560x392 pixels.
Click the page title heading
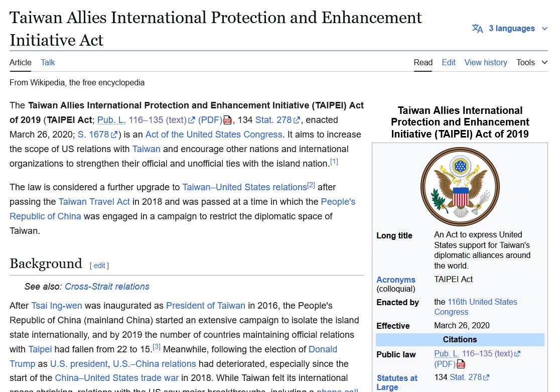point(216,29)
